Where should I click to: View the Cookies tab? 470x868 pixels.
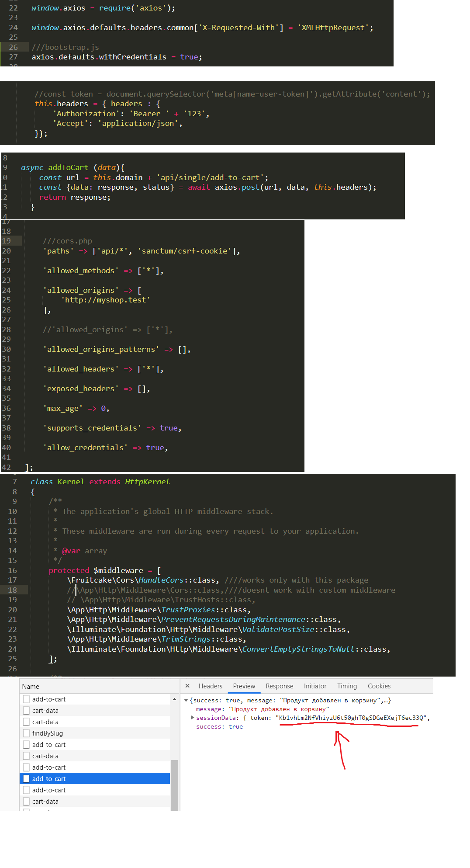pos(379,686)
